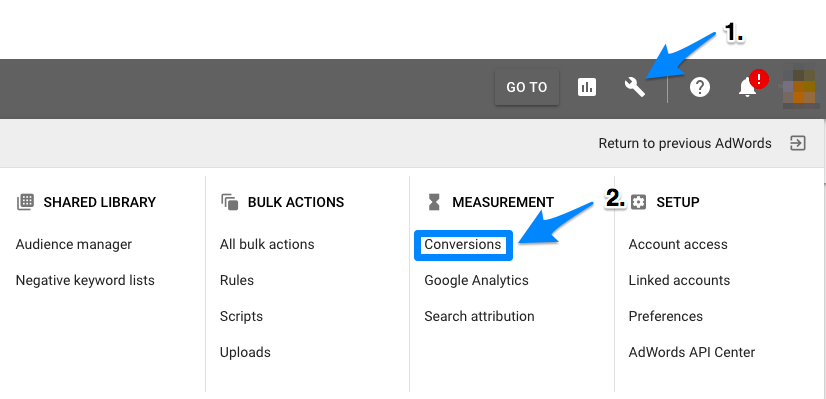Click the wrench tools icon

635,87
